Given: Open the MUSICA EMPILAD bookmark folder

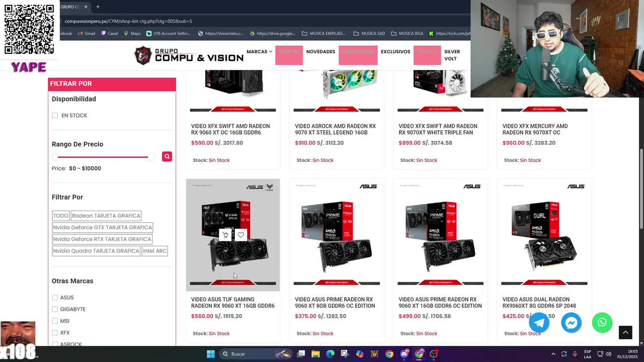Looking at the screenshot, I should point(323,34).
